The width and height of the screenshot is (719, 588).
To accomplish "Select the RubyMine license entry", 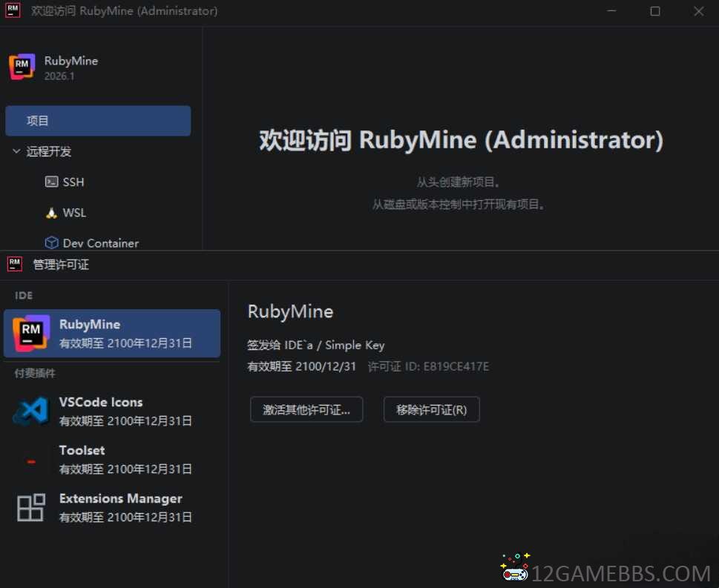I will coord(112,333).
